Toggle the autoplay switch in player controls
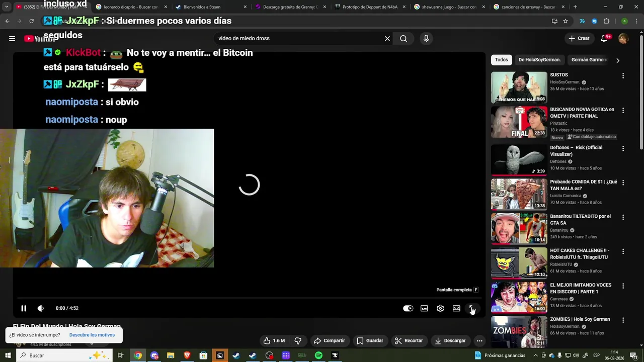Viewport: 644px width, 362px height. tap(408, 308)
